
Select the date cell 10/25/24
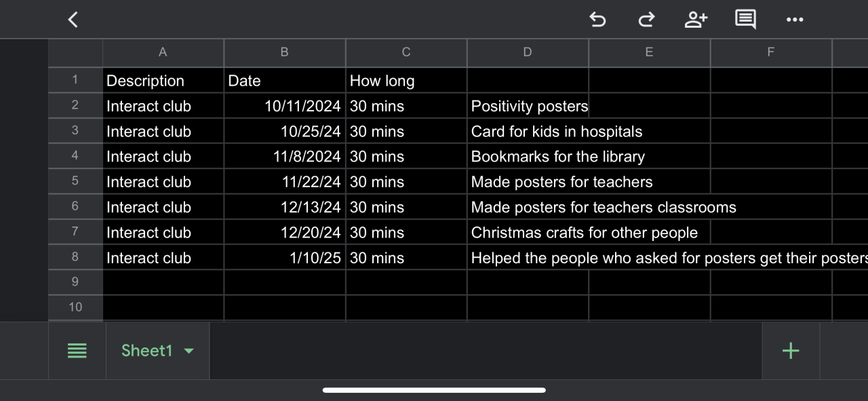[x=285, y=132]
